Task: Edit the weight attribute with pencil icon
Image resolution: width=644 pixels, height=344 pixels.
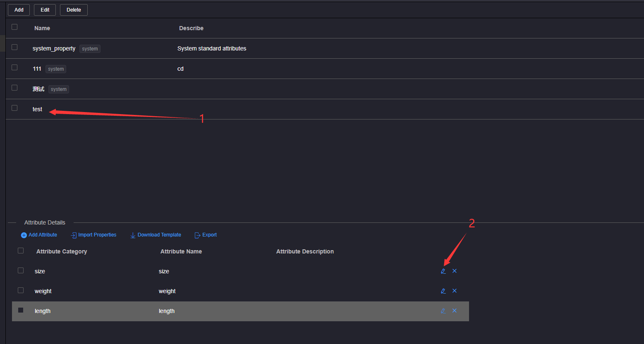Action: (443, 291)
